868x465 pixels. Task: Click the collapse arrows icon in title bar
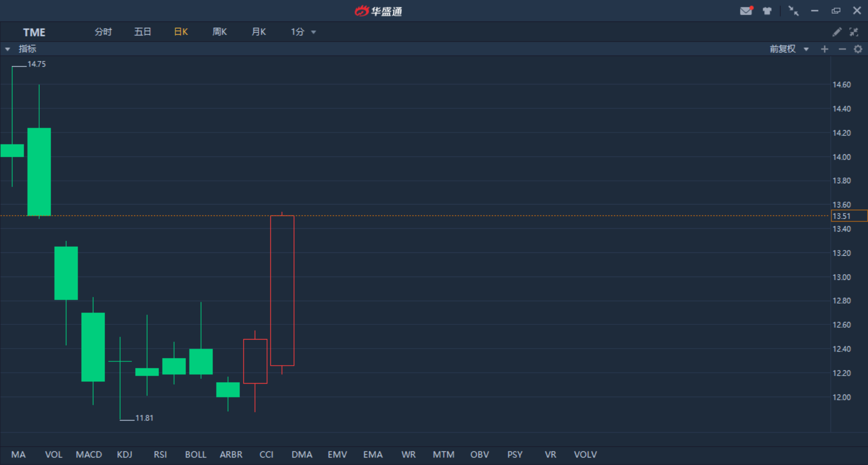point(793,10)
